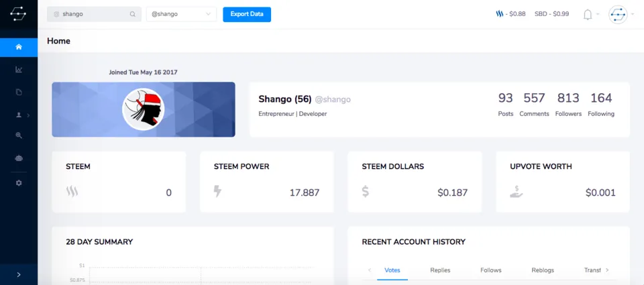Expand the user sidebar submenu arrow

coord(28,115)
